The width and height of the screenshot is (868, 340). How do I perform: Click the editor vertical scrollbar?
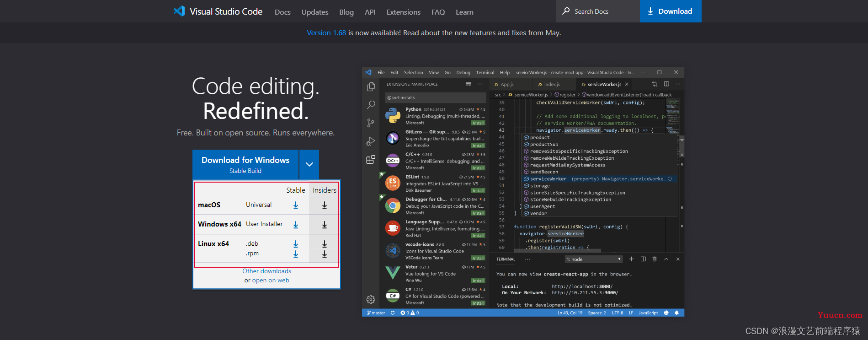[x=682, y=146]
